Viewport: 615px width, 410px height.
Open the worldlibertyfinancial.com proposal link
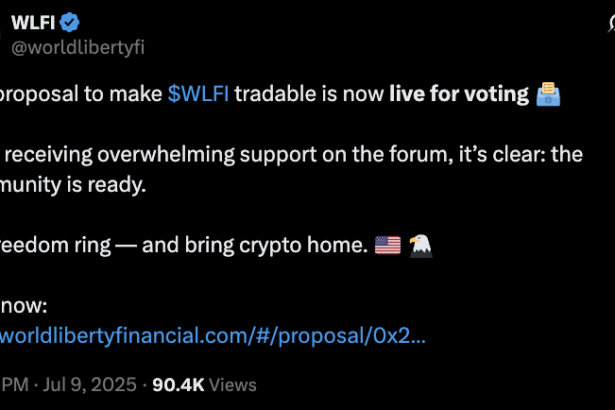tap(213, 333)
